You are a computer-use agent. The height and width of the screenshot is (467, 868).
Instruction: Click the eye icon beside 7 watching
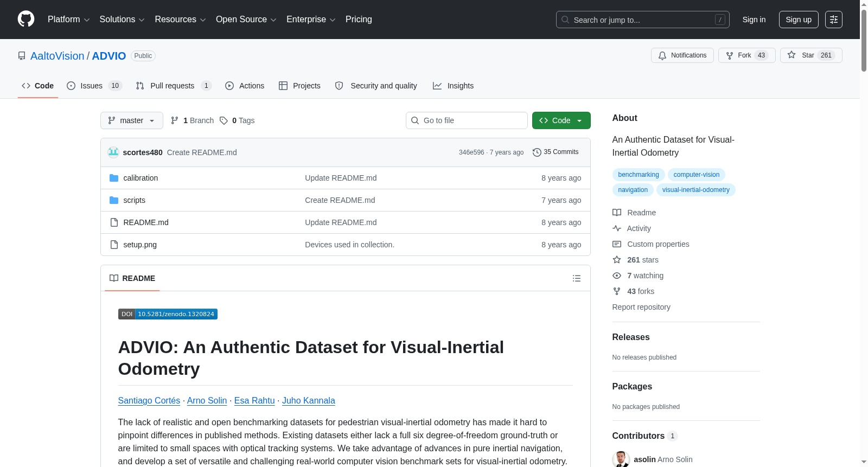tap(617, 276)
